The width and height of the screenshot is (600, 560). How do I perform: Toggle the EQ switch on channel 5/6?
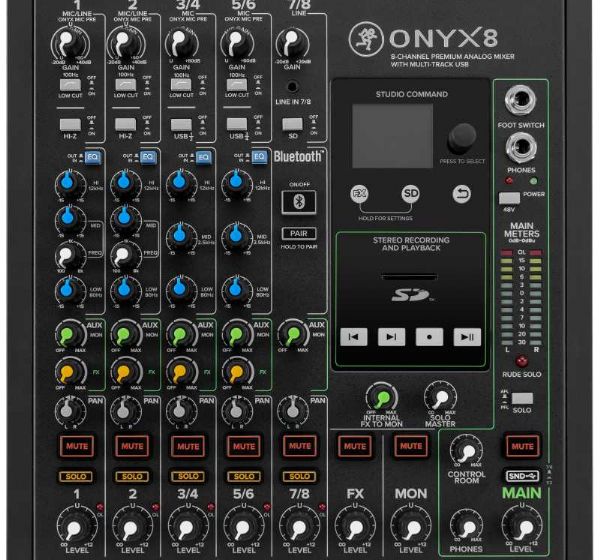(x=260, y=157)
